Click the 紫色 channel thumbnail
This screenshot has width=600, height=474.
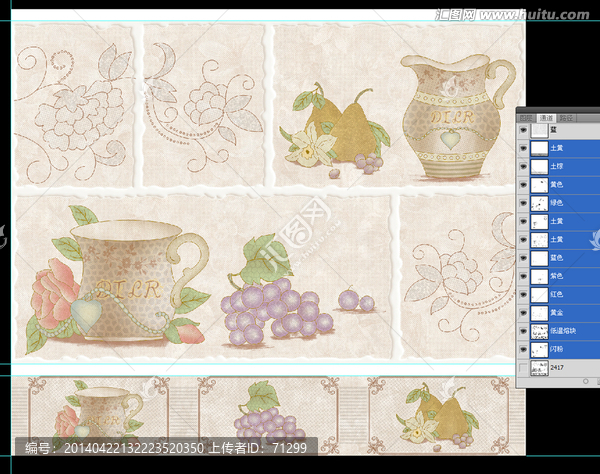pos(539,276)
